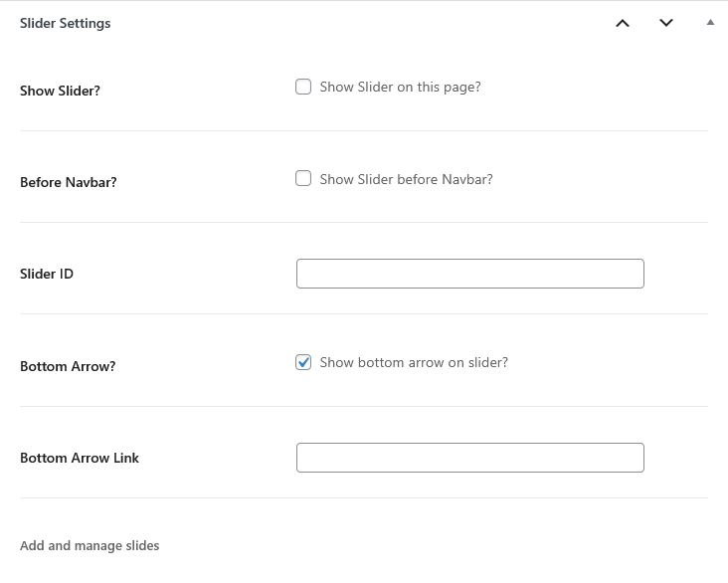Click the bold "Bottom Arrow?" field label
This screenshot has height=583, width=728.
[68, 366]
